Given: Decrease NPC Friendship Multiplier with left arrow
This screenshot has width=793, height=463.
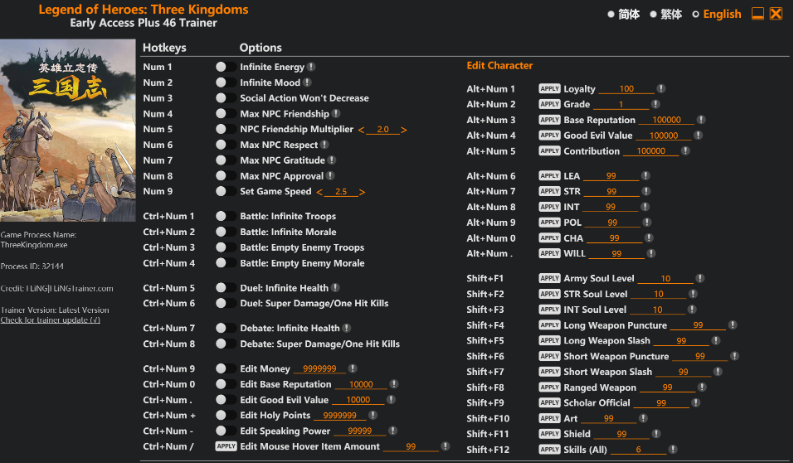Looking at the screenshot, I should pyautogui.click(x=361, y=130).
